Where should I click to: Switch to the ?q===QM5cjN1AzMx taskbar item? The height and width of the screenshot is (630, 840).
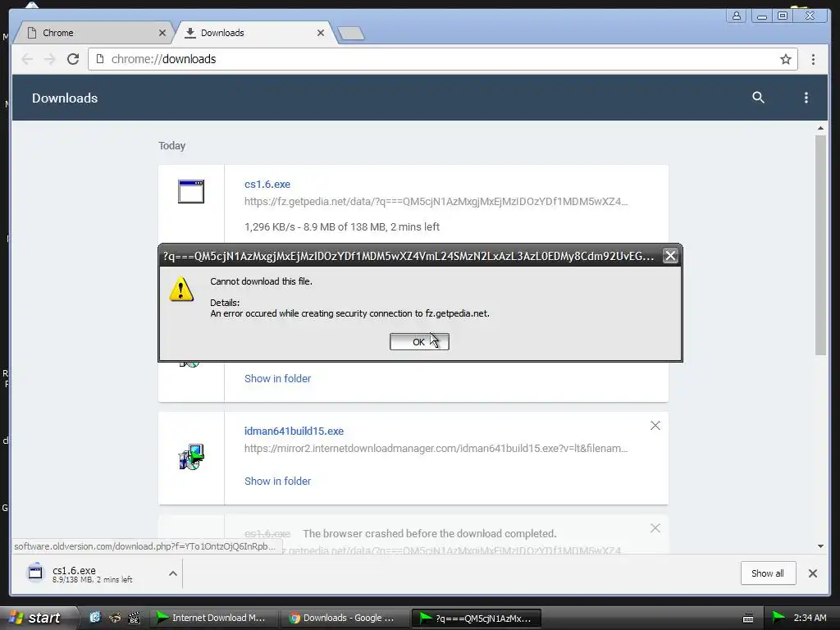coord(476,618)
